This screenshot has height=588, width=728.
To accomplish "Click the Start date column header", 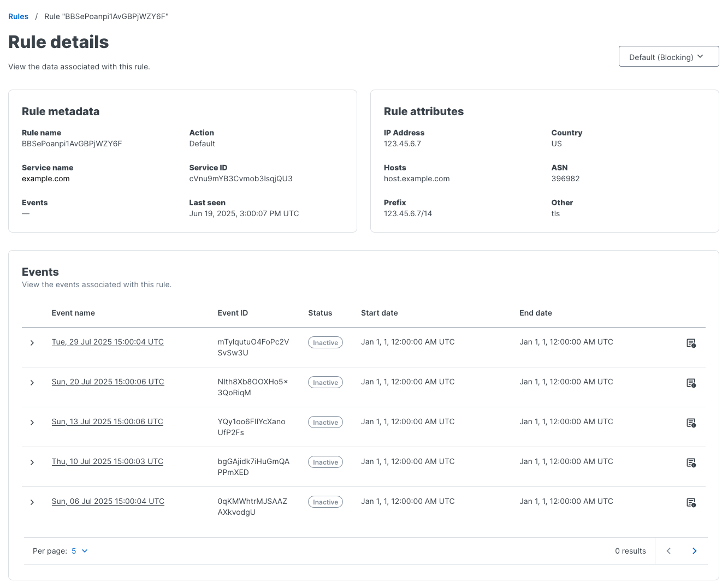I will coord(379,313).
